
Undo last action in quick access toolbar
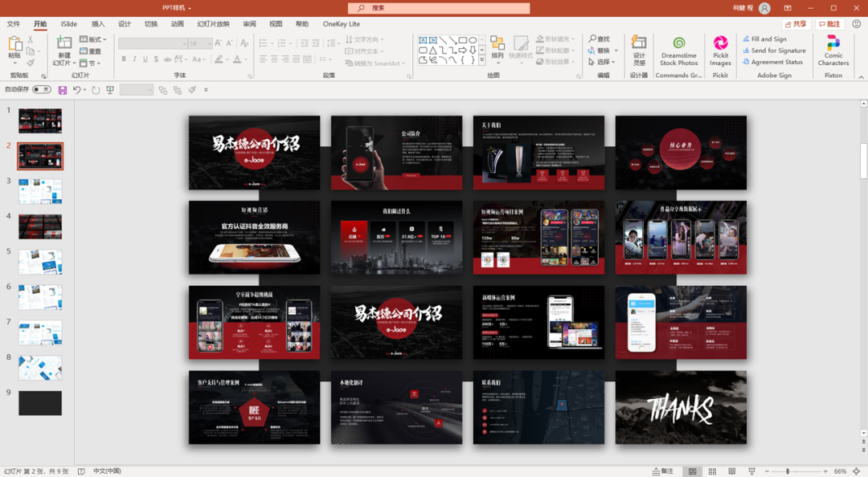pyautogui.click(x=77, y=90)
